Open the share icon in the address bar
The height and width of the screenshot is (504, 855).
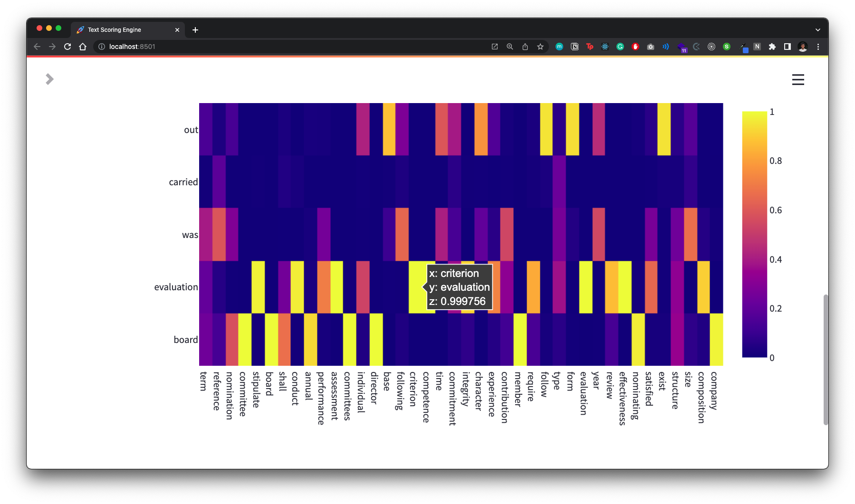[x=525, y=47]
